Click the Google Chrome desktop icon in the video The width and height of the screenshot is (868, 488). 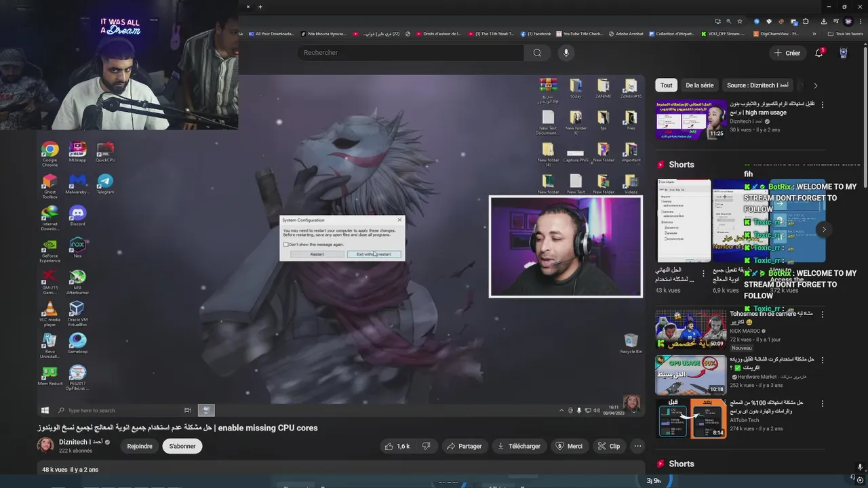tap(50, 154)
